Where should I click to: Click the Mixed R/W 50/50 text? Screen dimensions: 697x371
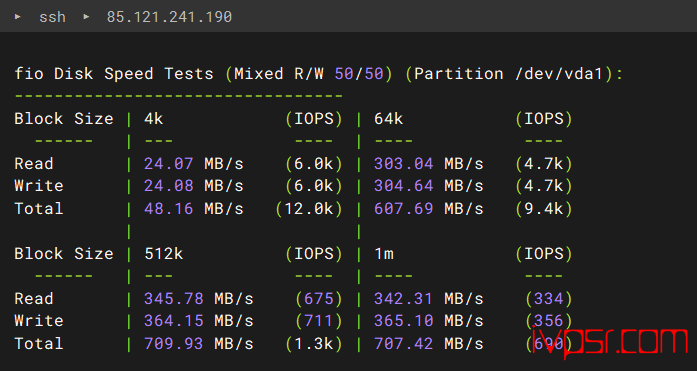(x=309, y=73)
